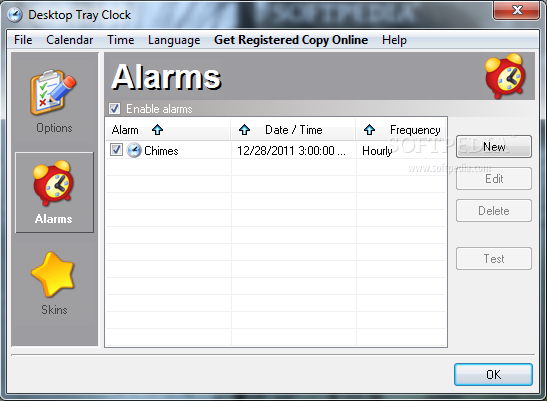Screen dimensions: 547x401
Task: Open the File menu
Action: (x=23, y=40)
